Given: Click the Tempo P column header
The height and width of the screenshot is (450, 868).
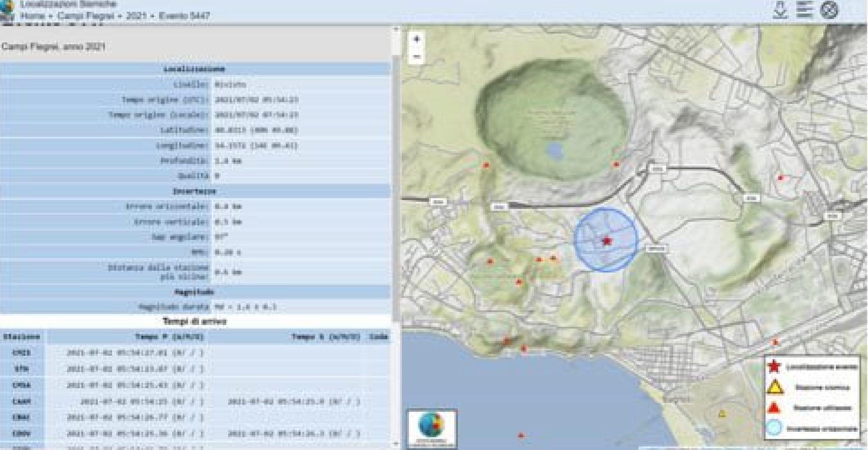Looking at the screenshot, I should (169, 337).
